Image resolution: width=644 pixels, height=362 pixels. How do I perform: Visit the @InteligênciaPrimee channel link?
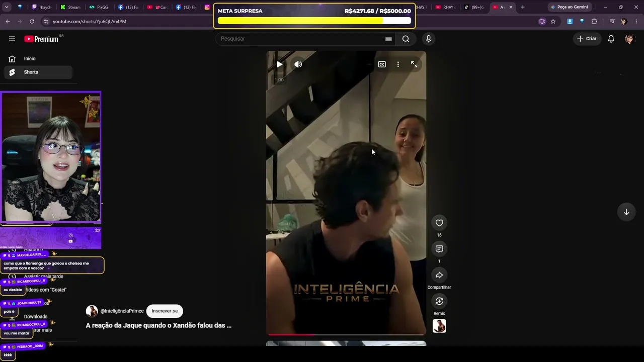click(122, 311)
